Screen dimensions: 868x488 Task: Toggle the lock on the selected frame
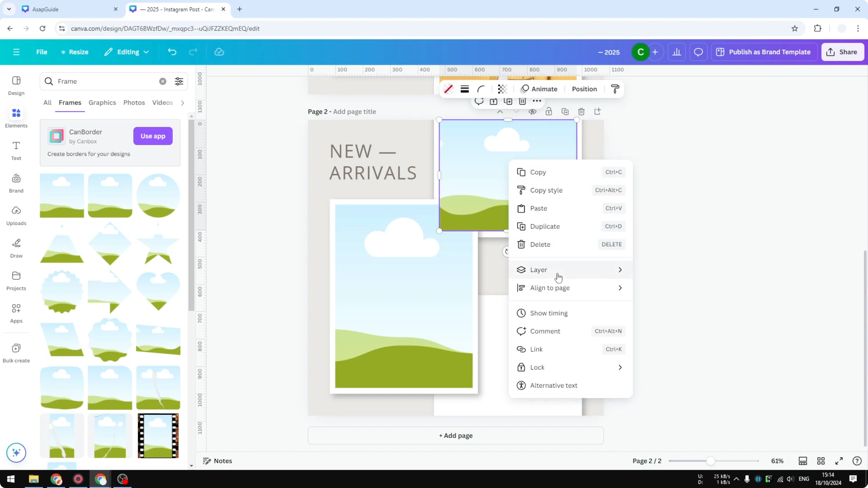tap(549, 111)
